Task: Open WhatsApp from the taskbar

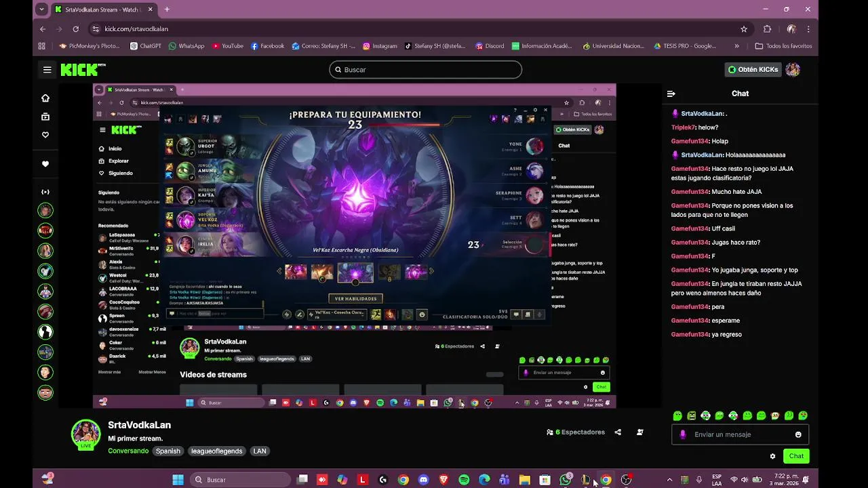Action: click(565, 480)
